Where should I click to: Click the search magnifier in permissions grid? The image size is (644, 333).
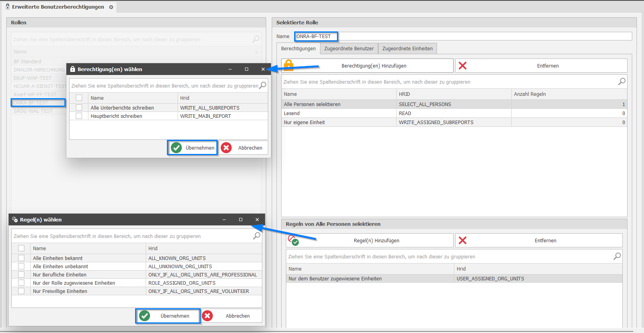pyautogui.click(x=622, y=82)
